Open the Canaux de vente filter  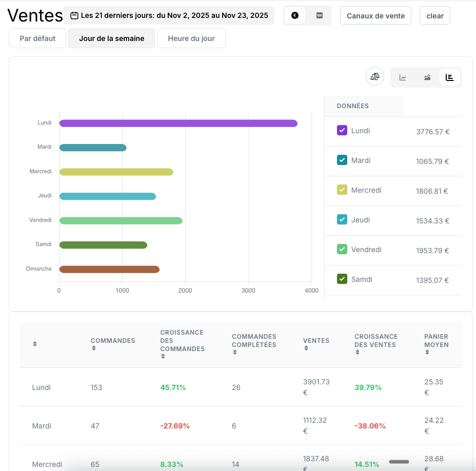click(x=375, y=15)
